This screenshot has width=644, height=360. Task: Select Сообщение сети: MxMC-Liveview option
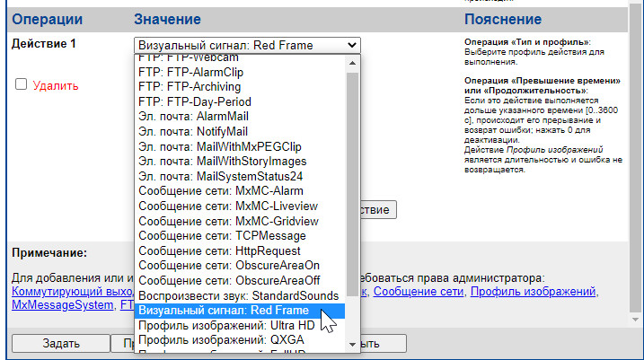point(240,206)
